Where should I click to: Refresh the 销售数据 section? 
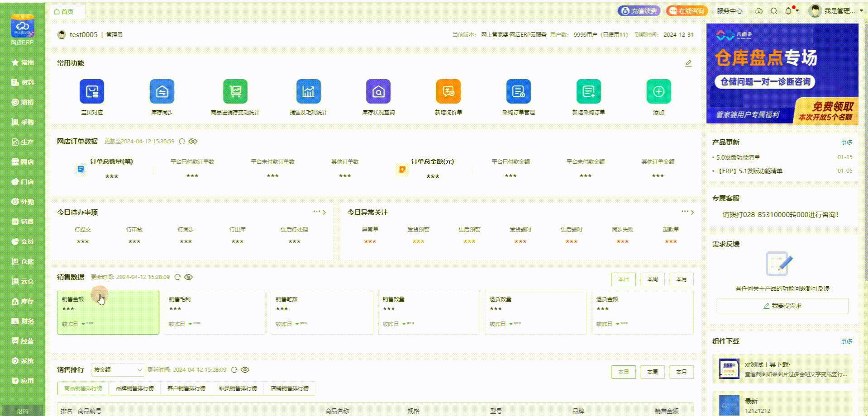pos(177,277)
